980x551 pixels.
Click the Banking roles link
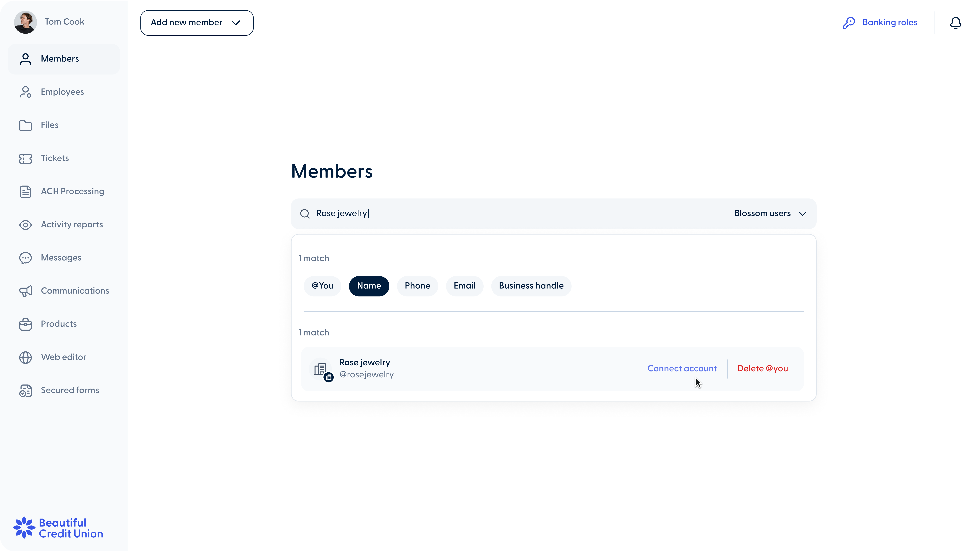point(890,22)
